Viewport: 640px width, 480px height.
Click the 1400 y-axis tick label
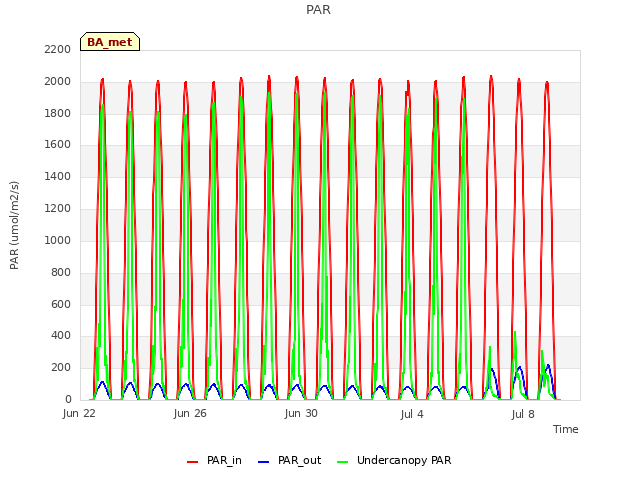click(x=58, y=177)
